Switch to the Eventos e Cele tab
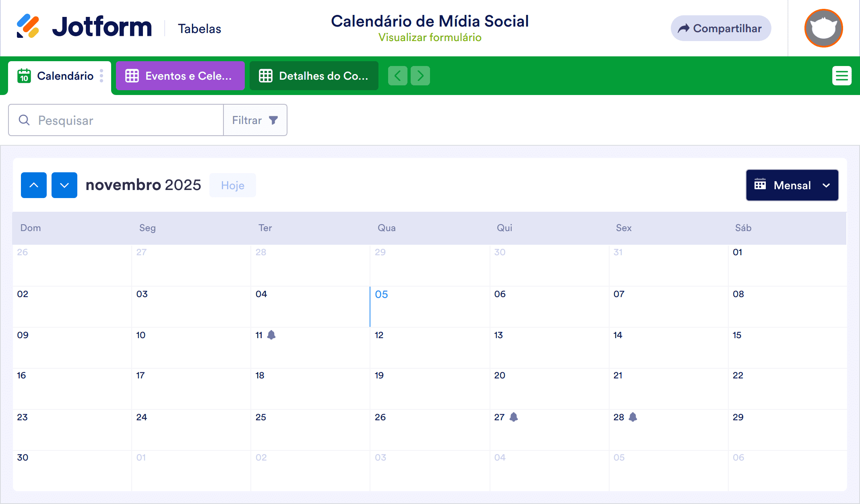The width and height of the screenshot is (860, 504). click(188, 75)
